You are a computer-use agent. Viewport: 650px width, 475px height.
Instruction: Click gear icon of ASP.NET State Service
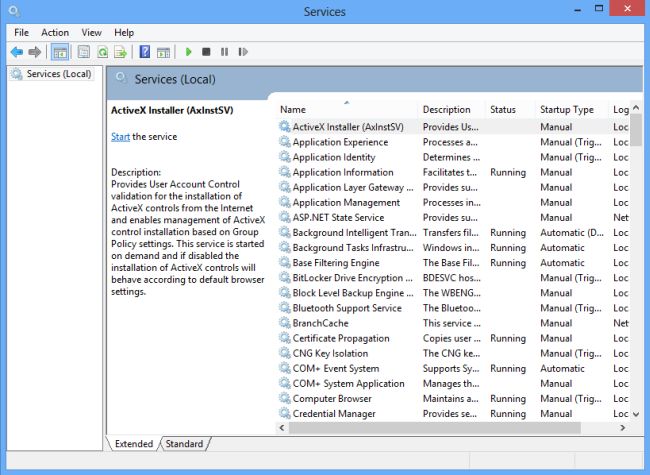[x=284, y=217]
